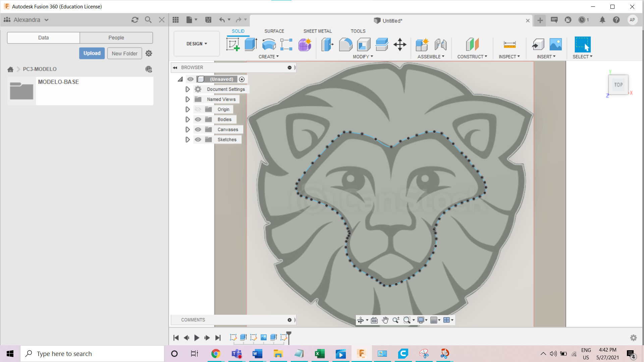
Task: Click the Save icon
Action: click(208, 20)
